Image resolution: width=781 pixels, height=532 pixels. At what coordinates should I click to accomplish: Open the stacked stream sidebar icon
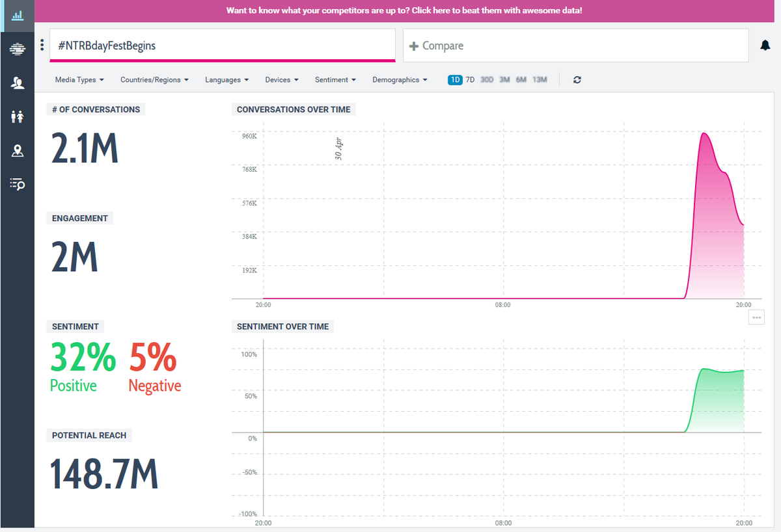[18, 49]
